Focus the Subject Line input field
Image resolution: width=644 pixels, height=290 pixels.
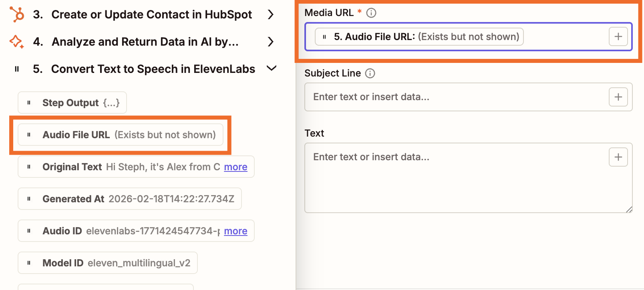[469, 97]
